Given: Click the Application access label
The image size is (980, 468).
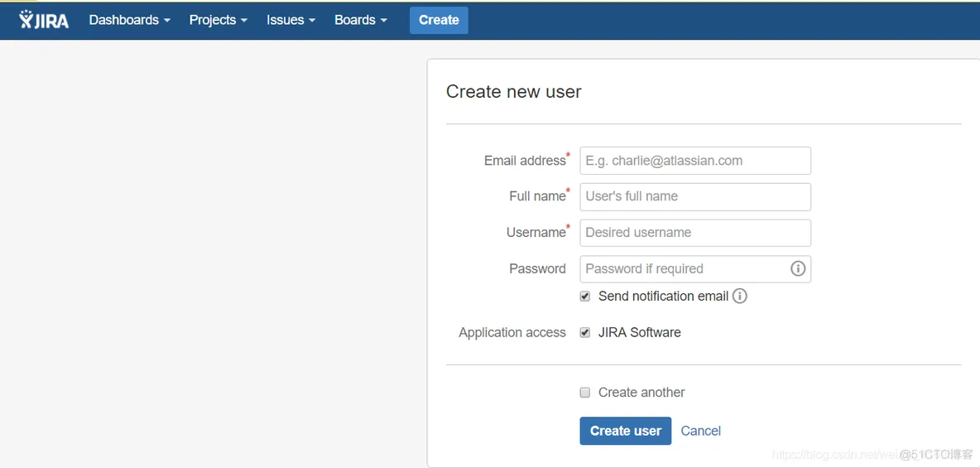Looking at the screenshot, I should point(512,333).
